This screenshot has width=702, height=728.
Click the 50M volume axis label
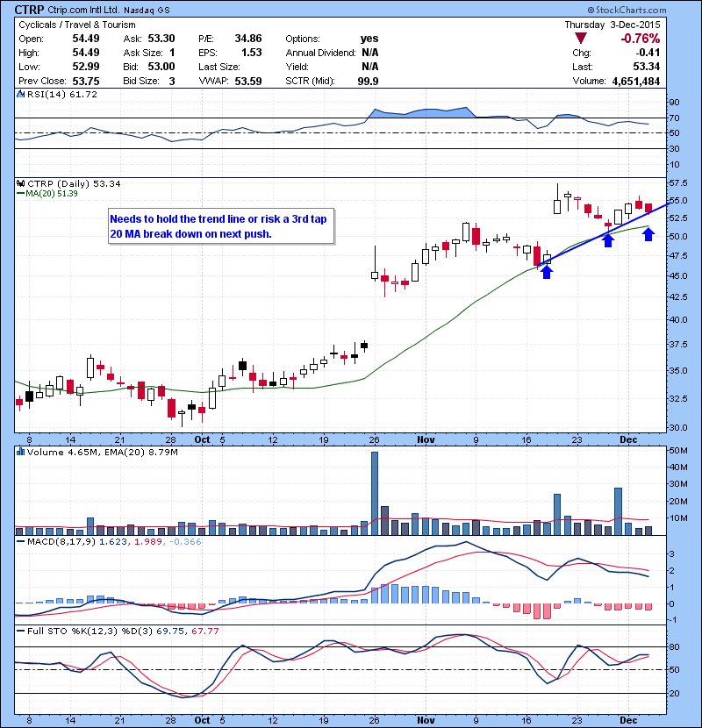(677, 450)
